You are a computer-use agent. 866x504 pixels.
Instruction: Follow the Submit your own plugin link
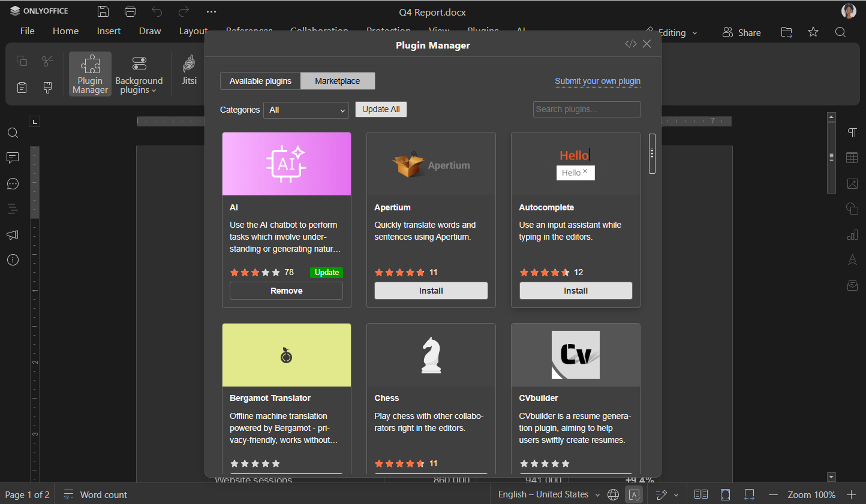597,81
